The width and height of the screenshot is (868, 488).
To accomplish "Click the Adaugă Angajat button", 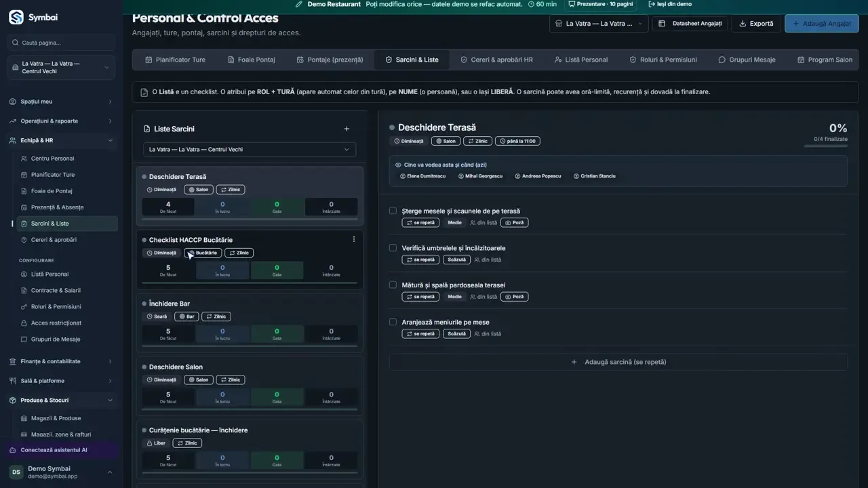I will pyautogui.click(x=822, y=23).
